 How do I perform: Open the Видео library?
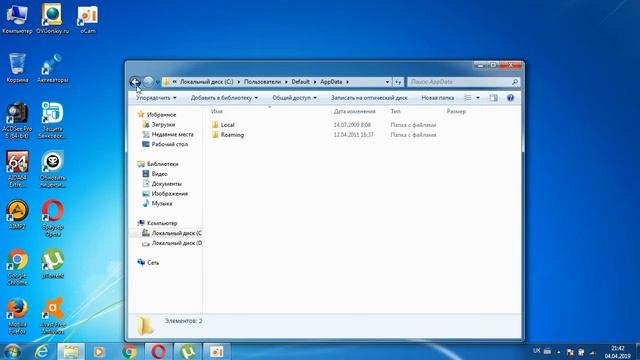(x=159, y=174)
